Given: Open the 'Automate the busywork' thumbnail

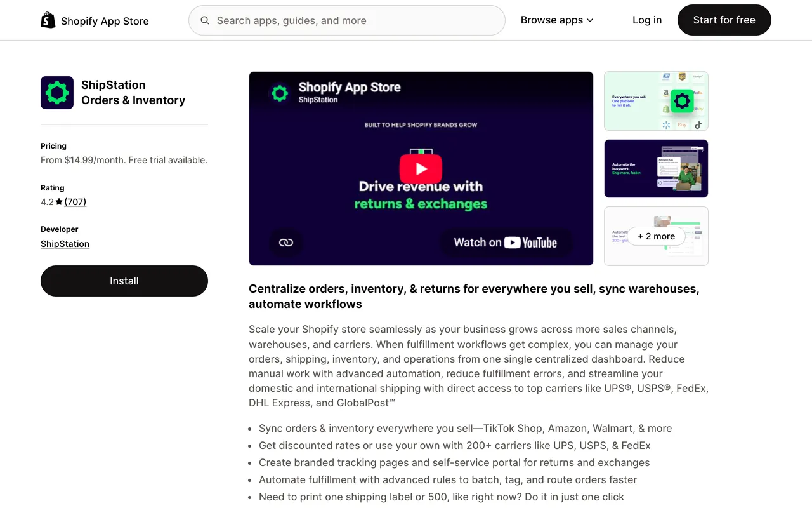Looking at the screenshot, I should coord(656,168).
